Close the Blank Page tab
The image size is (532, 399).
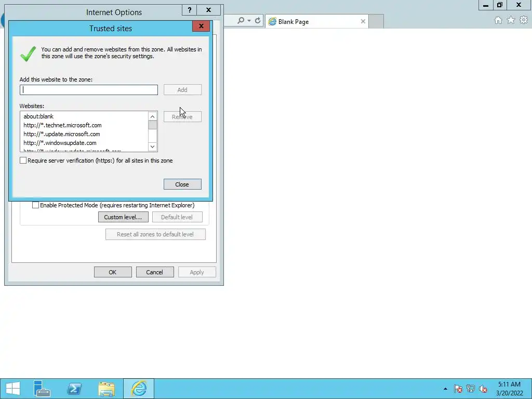(x=363, y=21)
